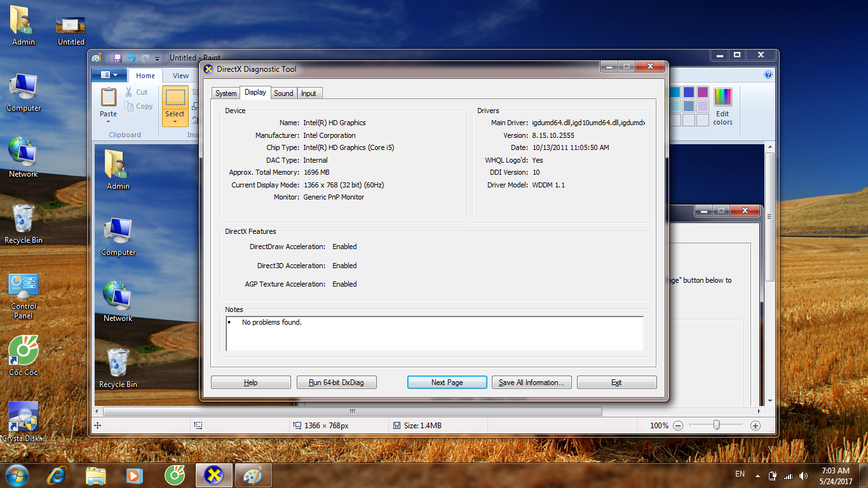Click the Paste clipboard icon in the ribbon
The image size is (868, 488).
coord(109,97)
